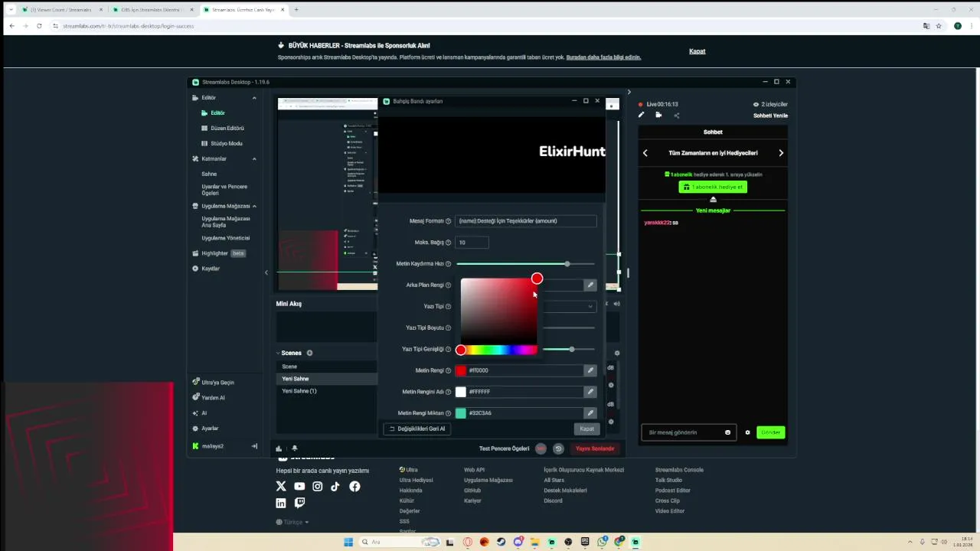This screenshot has height=551, width=980.
Task: Open Buradan daha fazla bilgi edinin link
Action: (x=603, y=57)
